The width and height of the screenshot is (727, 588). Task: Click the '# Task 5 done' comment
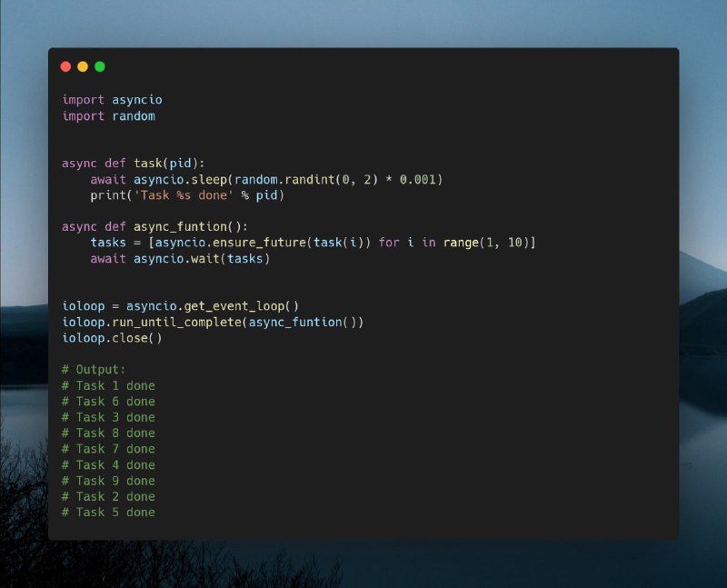coord(108,512)
